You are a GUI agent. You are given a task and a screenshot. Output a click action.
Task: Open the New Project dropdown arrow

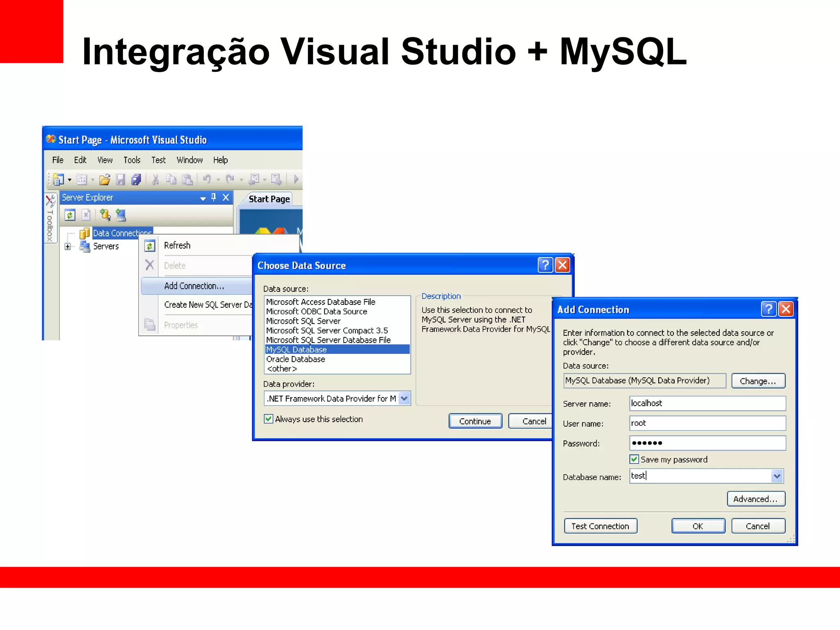70,180
